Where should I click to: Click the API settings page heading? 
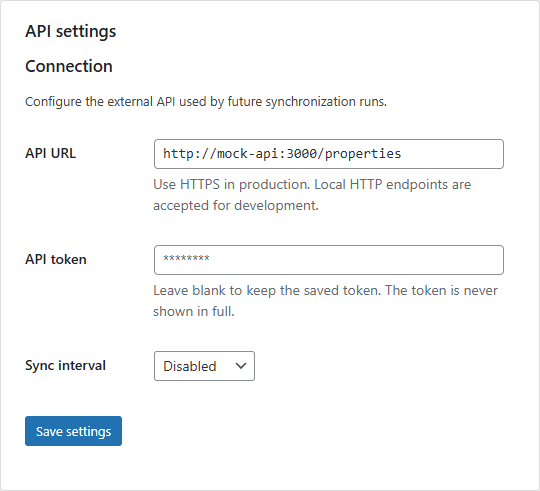tap(71, 31)
